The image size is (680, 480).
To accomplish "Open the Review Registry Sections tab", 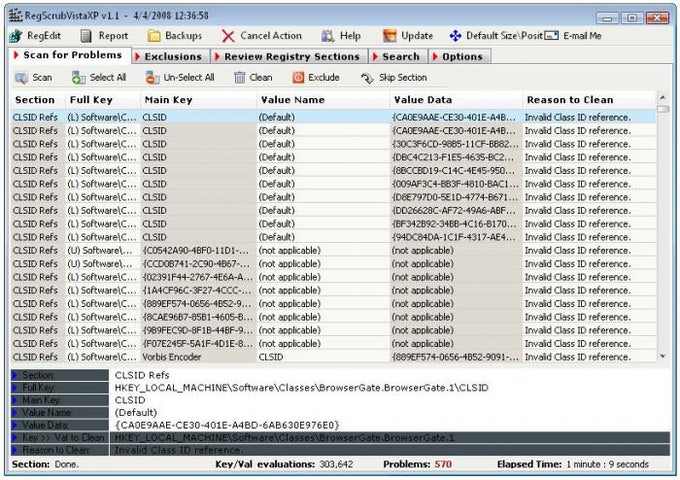I will click(289, 56).
